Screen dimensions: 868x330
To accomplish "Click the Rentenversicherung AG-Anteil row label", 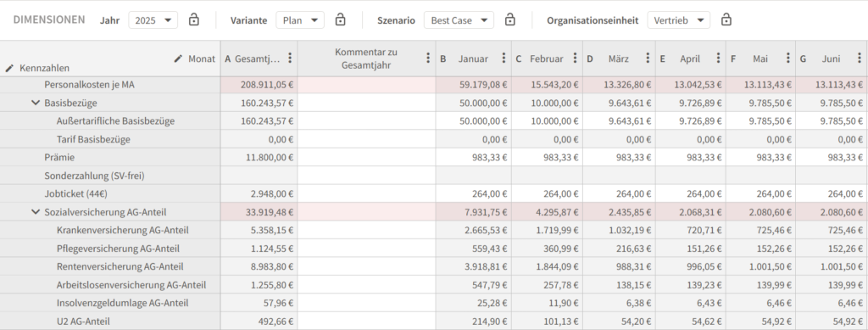I will pos(120,266).
